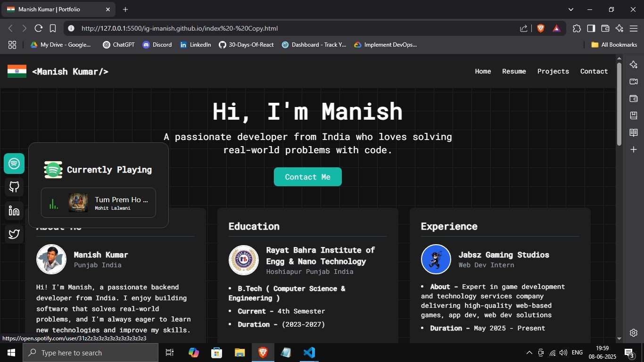Screen dimensions: 644x362
Task: Open Brave Rewards triangle icon
Action: tap(557, 28)
